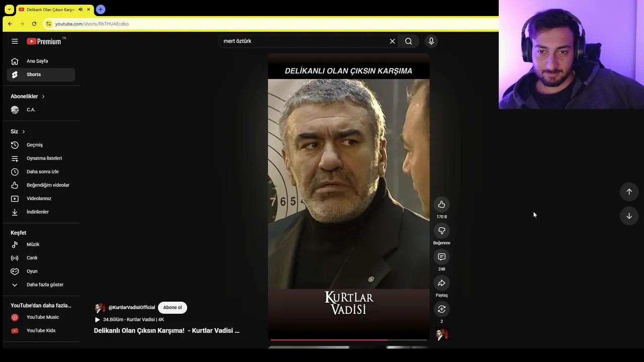Click the Delikanlı Olan Çıksın Karşıma title

(167, 331)
